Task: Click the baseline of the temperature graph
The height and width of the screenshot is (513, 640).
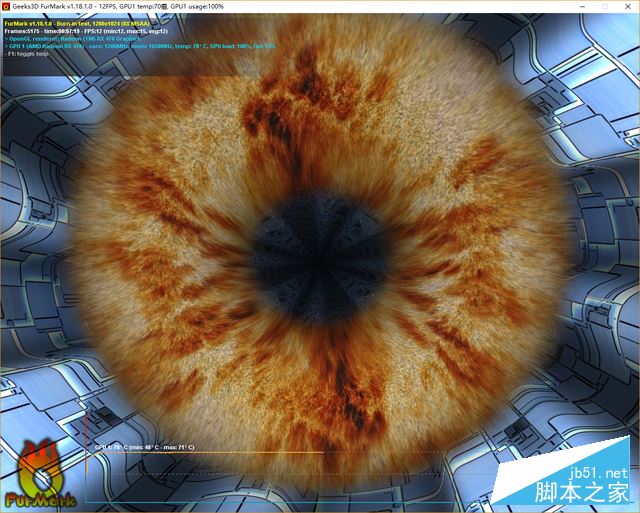Action: pyautogui.click(x=300, y=500)
